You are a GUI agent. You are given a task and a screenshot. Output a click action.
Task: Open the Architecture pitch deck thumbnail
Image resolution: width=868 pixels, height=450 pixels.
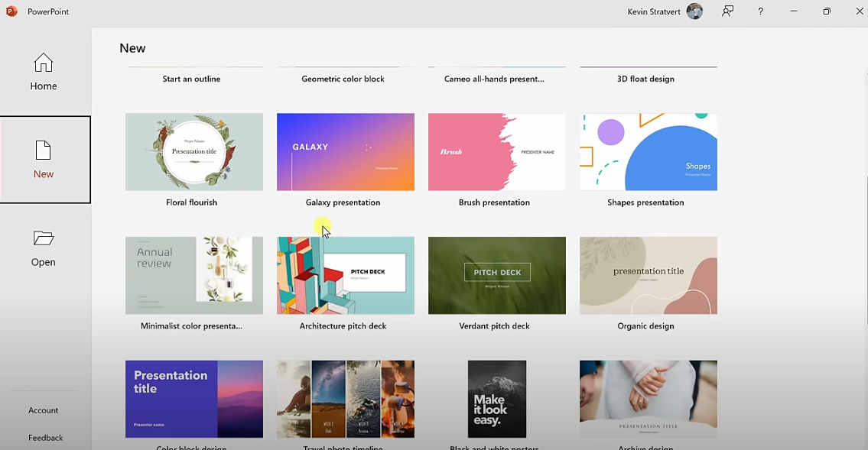tap(346, 275)
